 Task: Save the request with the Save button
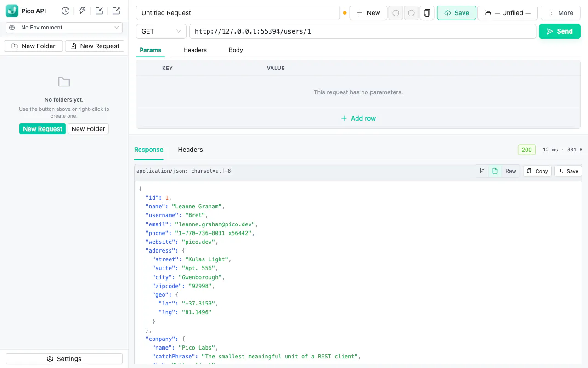click(x=457, y=13)
